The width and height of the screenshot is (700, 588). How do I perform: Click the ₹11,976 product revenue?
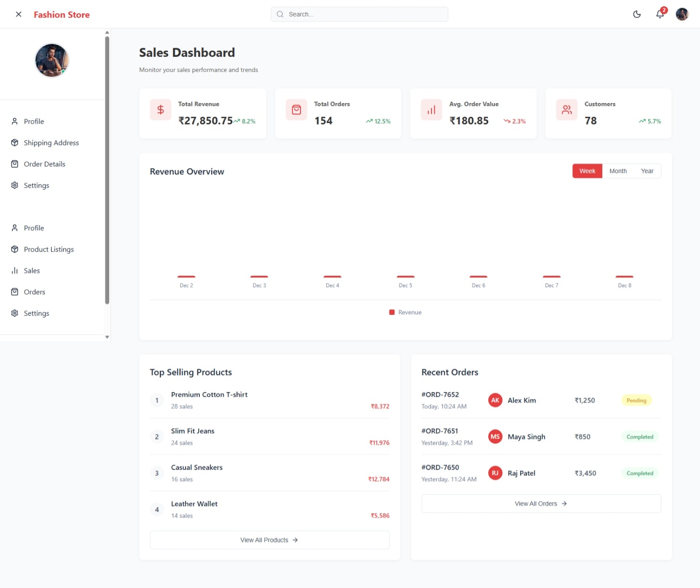click(380, 443)
